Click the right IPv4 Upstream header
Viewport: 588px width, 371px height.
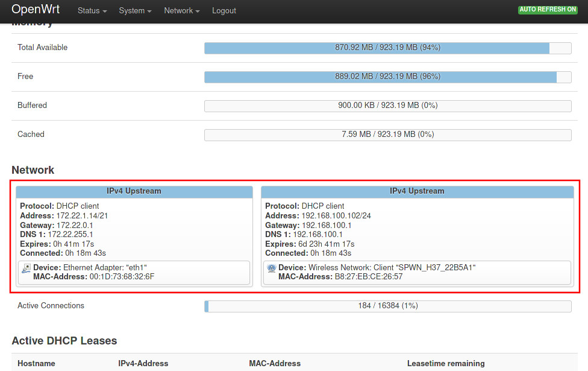tap(417, 191)
